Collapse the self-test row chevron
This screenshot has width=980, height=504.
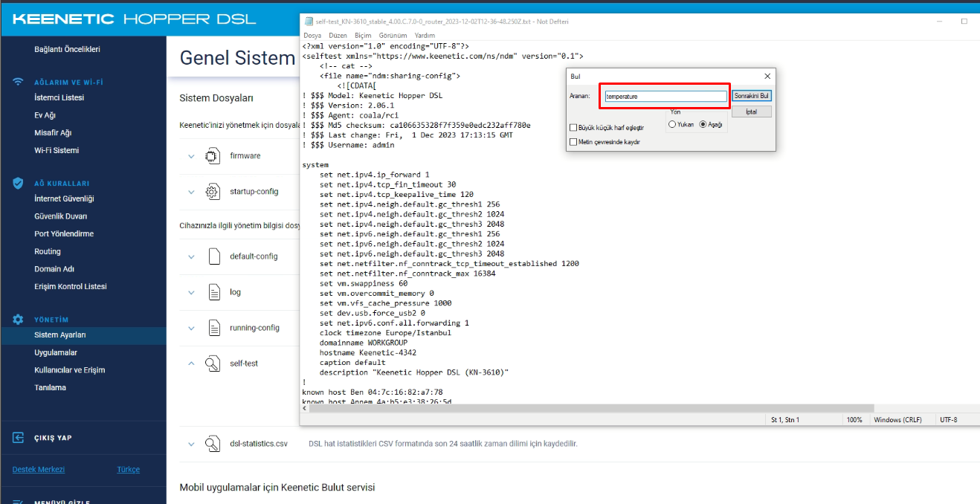click(x=191, y=364)
